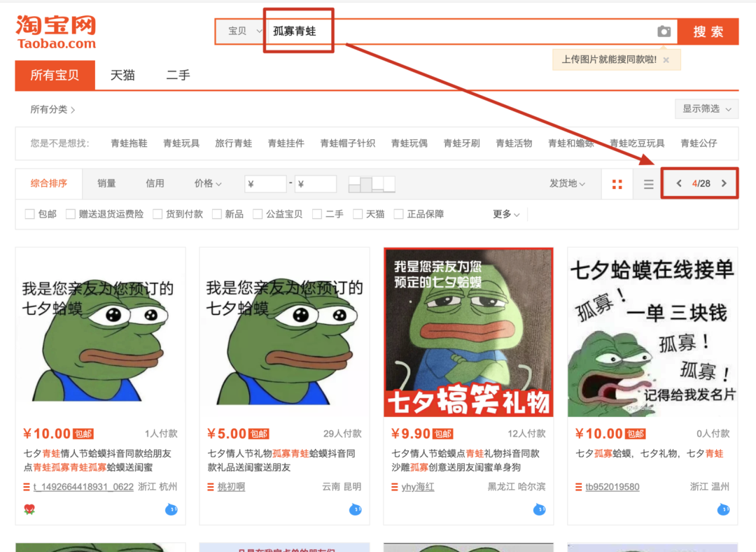Viewport: 756px width, 552px height.
Task: Tick the 货到付款 checkbox
Action: [157, 214]
